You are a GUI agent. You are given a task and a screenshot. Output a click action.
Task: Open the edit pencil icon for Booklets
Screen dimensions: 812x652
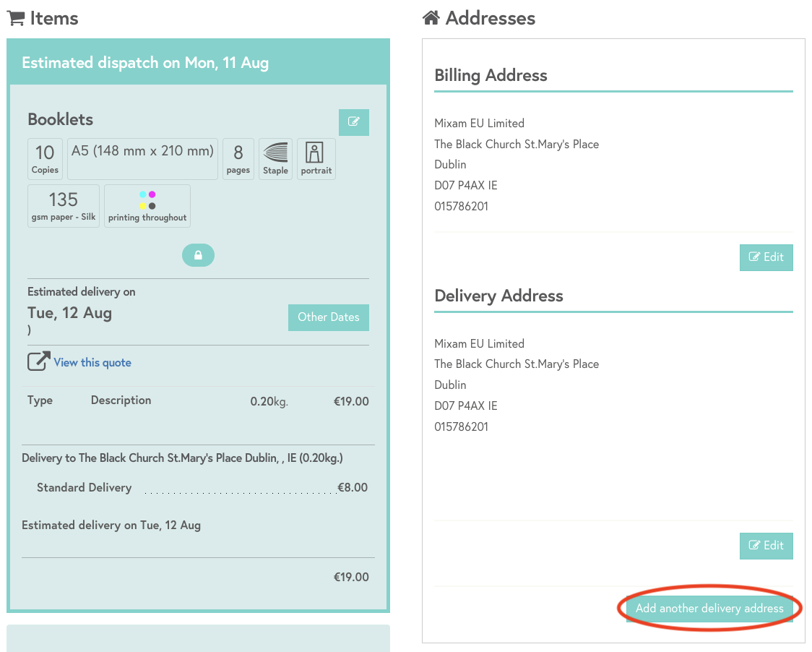(353, 122)
